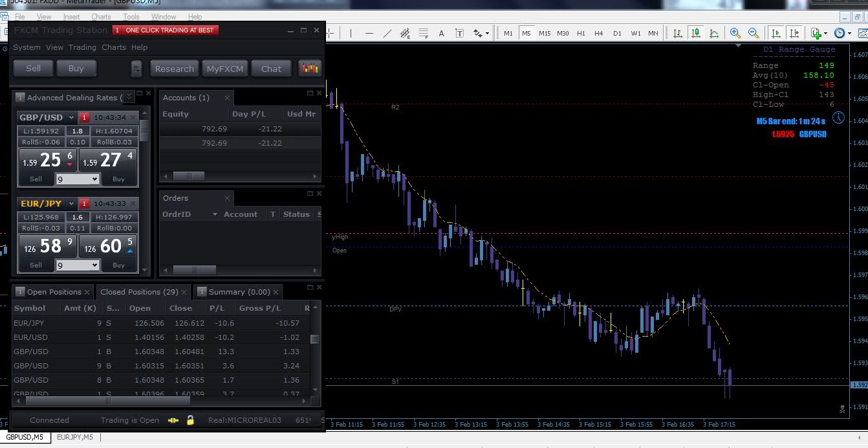The image size is (868, 448).
Task: Open the EUR/JPY symbol dropdown arrow
Action: (x=72, y=203)
